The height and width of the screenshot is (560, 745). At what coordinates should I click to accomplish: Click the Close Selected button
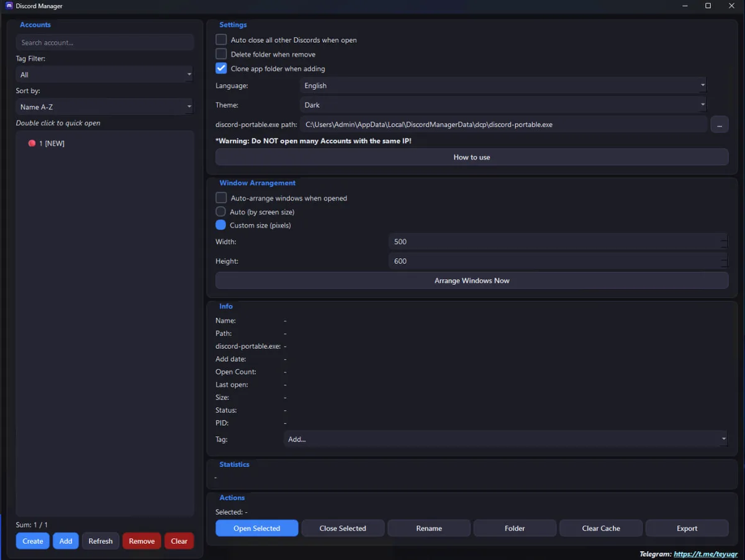pyautogui.click(x=343, y=528)
